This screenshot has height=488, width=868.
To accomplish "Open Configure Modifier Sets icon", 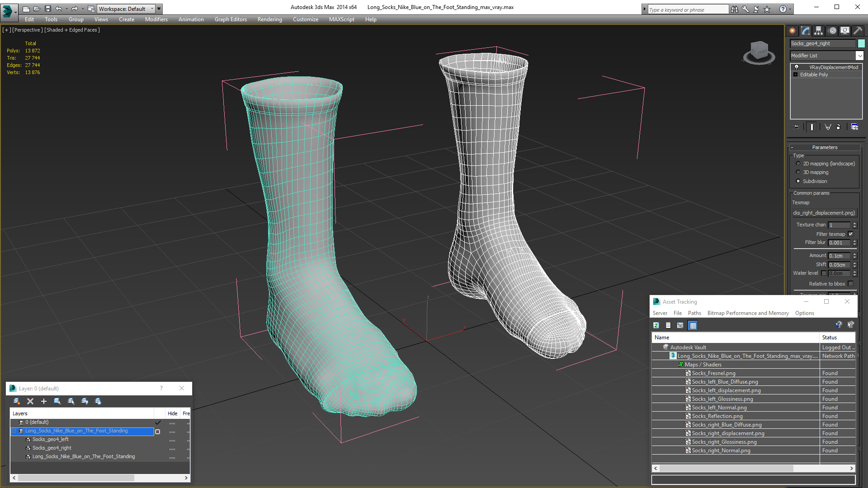I will (x=854, y=127).
